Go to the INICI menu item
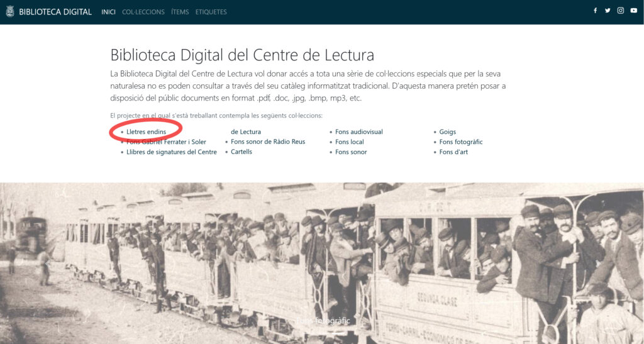The height and width of the screenshot is (344, 644). pos(109,12)
